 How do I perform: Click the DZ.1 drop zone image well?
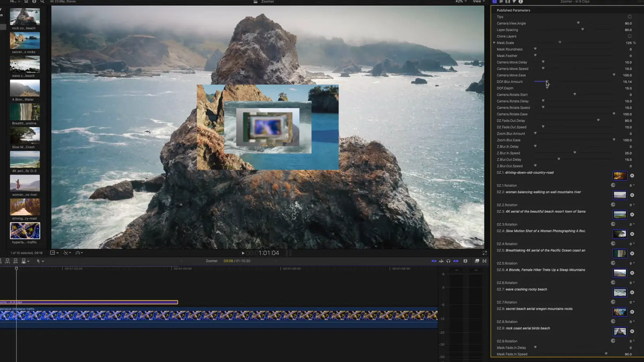[620, 176]
